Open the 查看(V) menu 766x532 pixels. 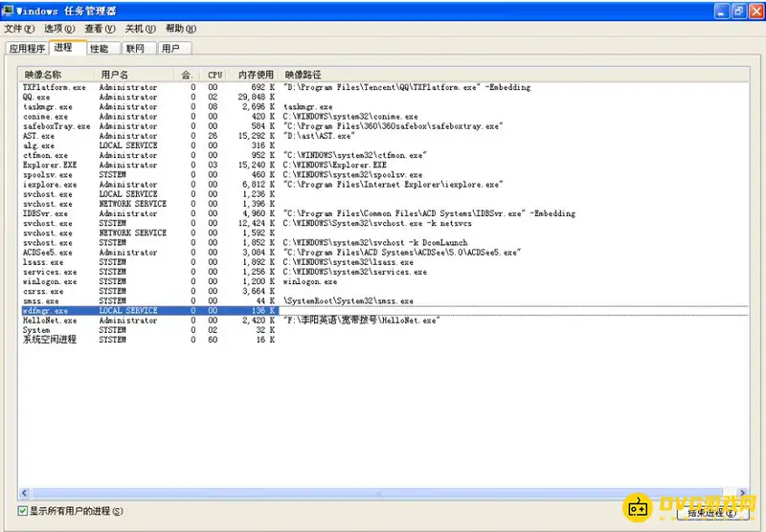click(100, 29)
